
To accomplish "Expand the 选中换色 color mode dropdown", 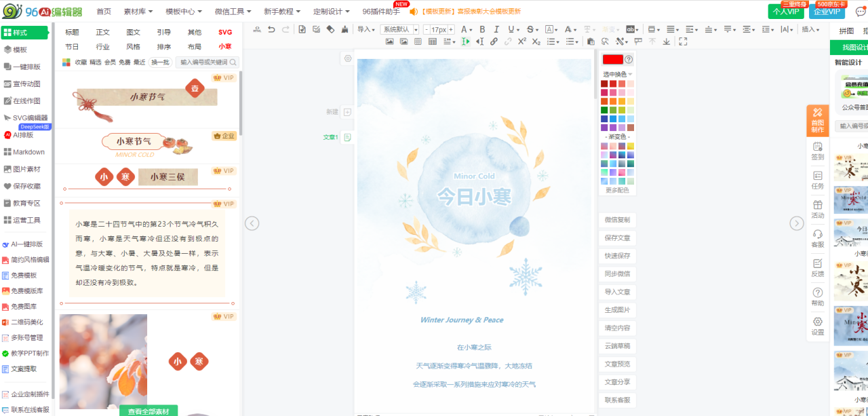I will point(617,74).
